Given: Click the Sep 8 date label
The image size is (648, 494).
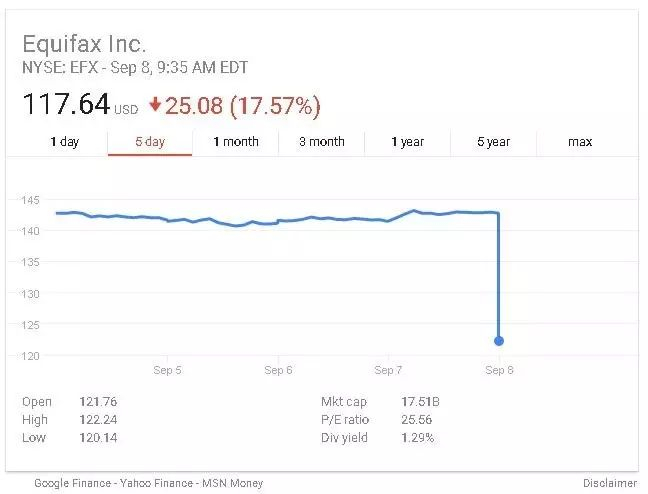Looking at the screenshot, I should (499, 370).
